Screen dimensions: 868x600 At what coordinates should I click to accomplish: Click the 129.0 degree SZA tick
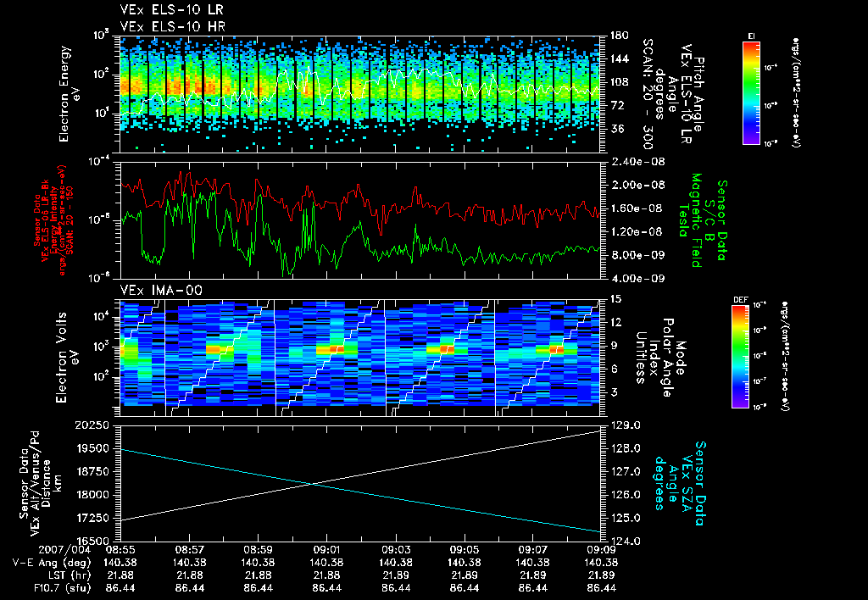point(625,425)
